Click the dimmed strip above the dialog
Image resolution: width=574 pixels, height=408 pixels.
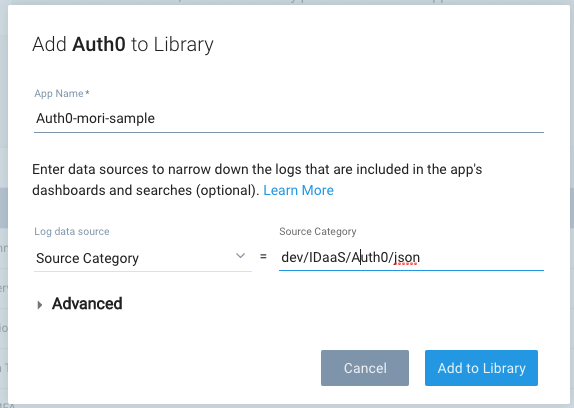click(287, 2)
